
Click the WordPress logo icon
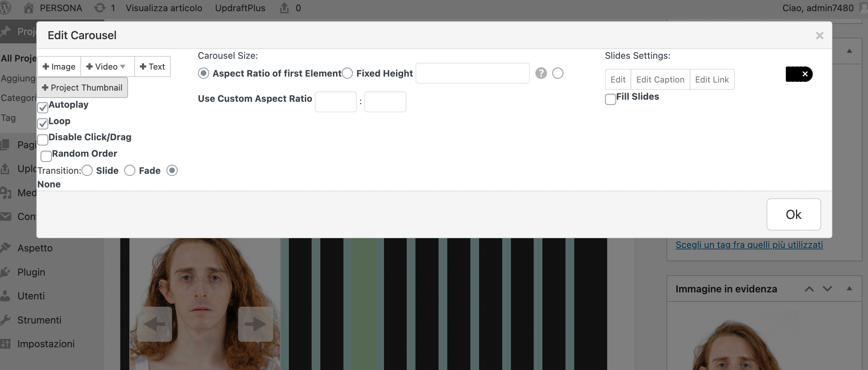click(5, 8)
